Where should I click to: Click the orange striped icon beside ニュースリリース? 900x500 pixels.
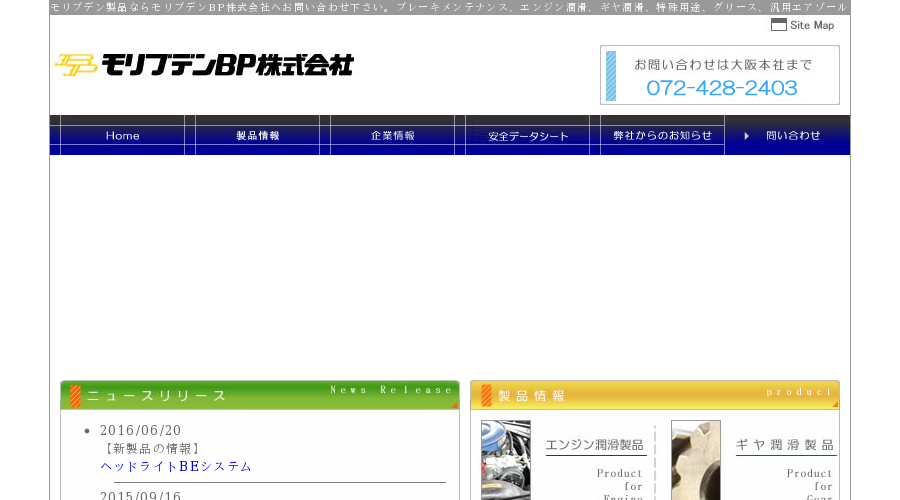[75, 396]
